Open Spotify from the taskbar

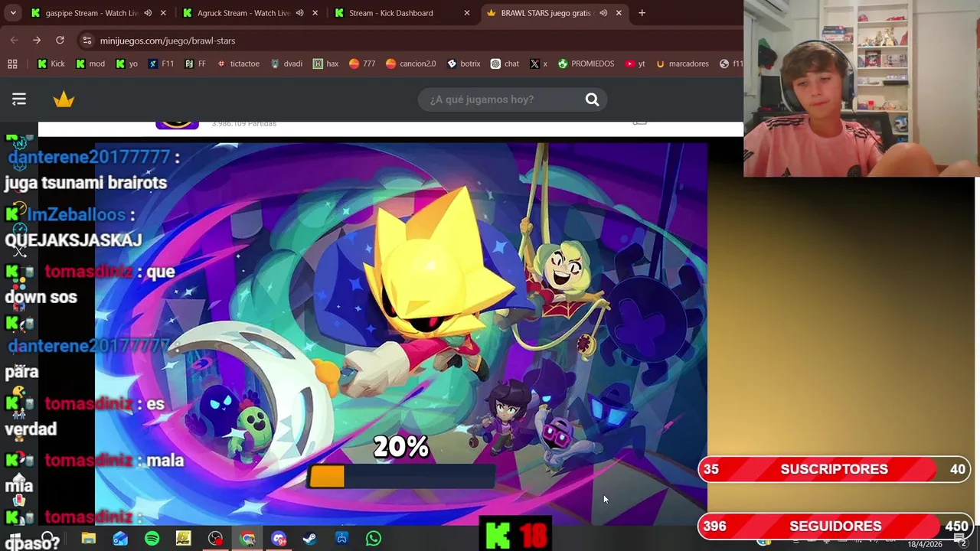point(152,539)
